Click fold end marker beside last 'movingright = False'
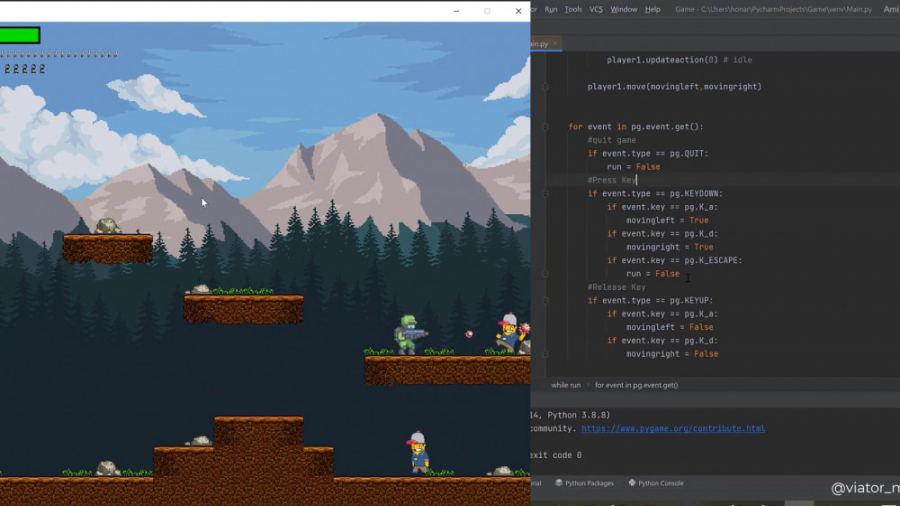Screen dimensions: 900x506 click(545, 354)
